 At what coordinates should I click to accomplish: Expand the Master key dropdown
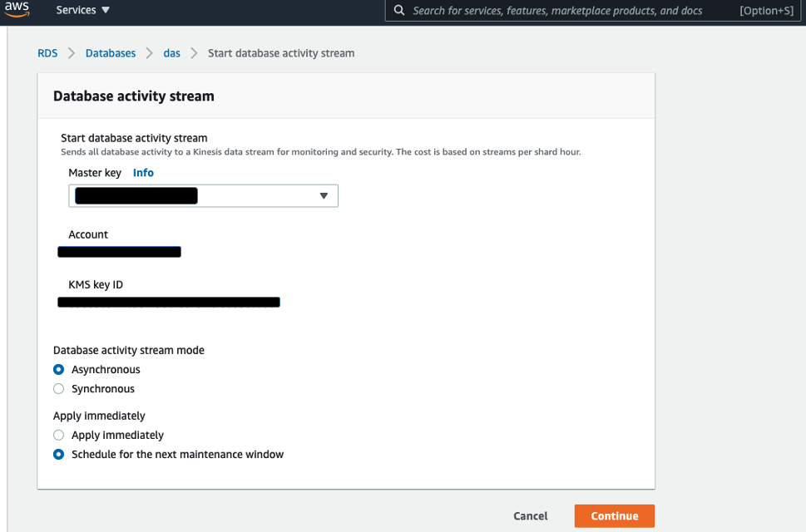point(203,196)
